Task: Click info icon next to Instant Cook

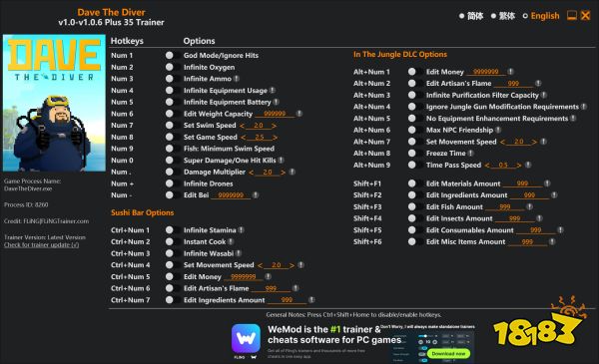Action: pos(231,242)
